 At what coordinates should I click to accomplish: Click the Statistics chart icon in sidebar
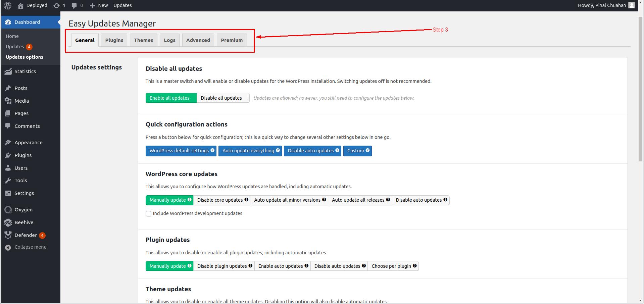(8, 71)
